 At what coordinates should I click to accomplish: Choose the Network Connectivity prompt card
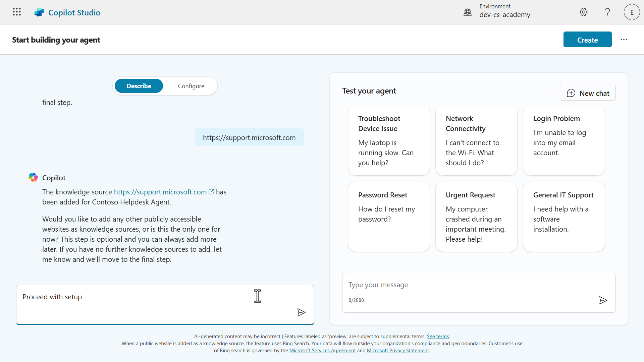coord(476,141)
